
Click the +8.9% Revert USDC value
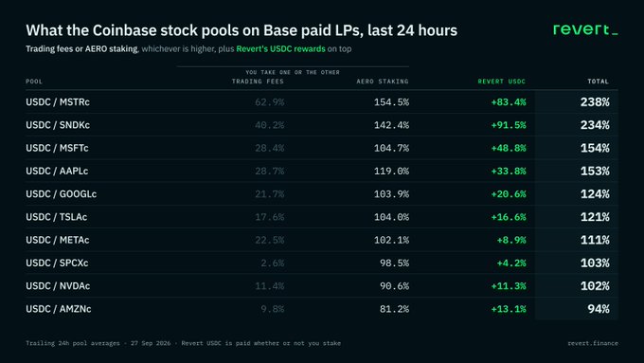[511, 240]
